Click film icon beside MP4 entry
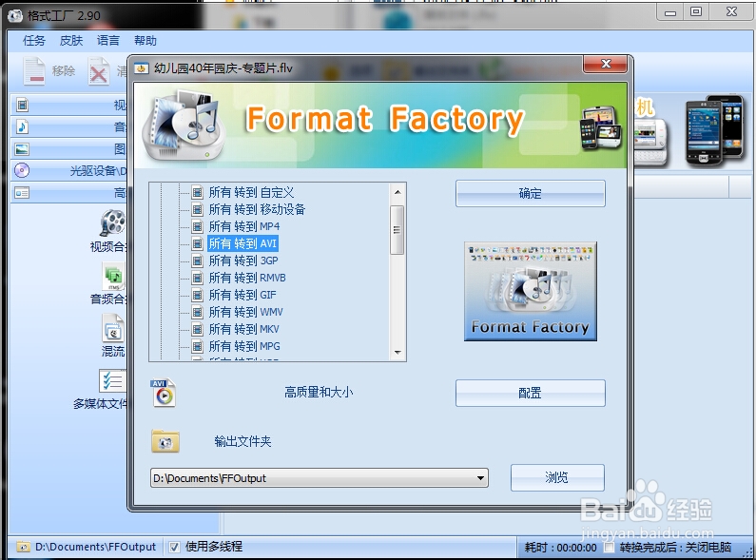756x560 pixels. (x=197, y=226)
